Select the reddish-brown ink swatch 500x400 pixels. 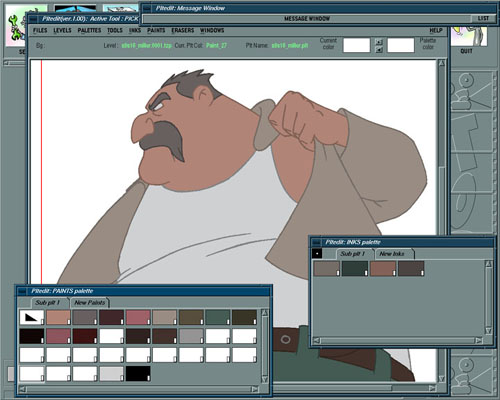click(x=383, y=269)
